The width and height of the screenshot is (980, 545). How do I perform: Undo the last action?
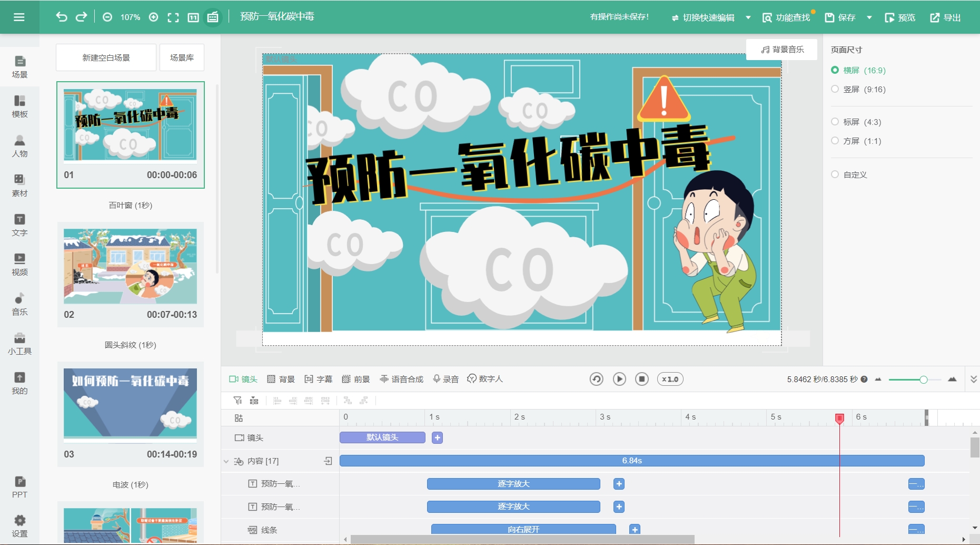click(x=62, y=17)
